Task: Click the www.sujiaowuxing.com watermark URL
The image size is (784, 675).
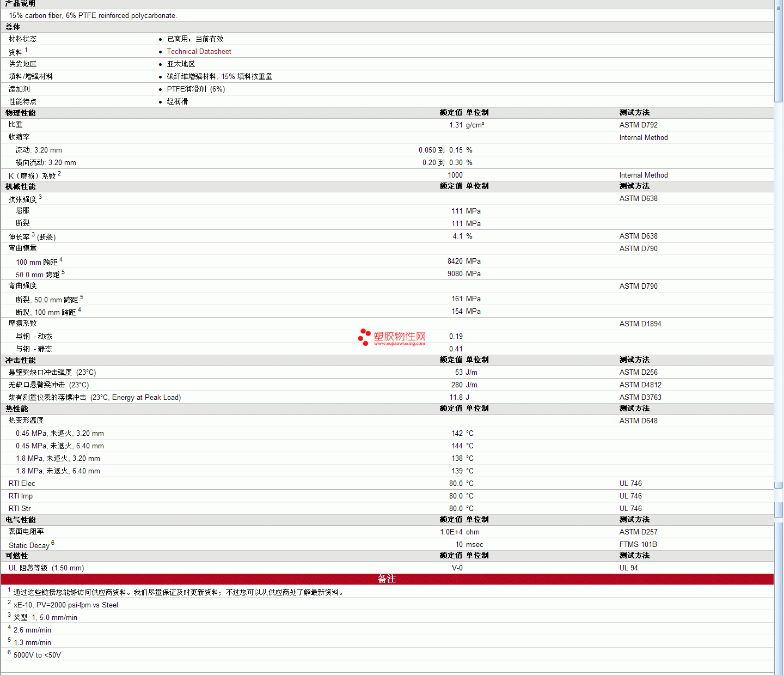Action: [x=399, y=344]
